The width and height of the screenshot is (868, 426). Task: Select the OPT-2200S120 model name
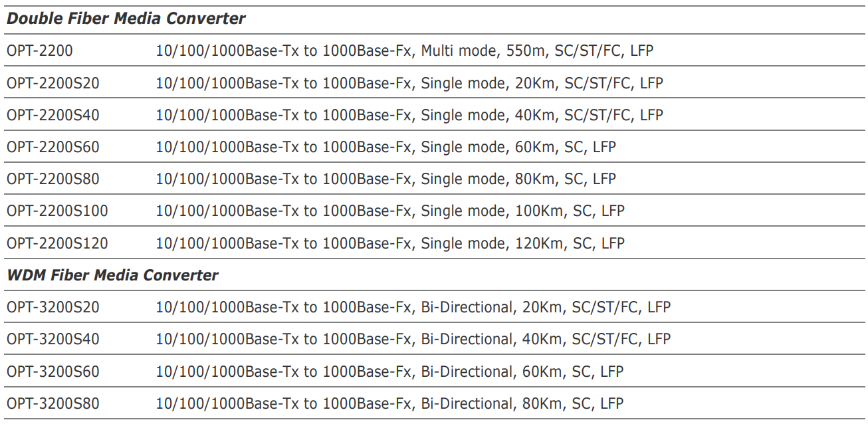tap(57, 243)
